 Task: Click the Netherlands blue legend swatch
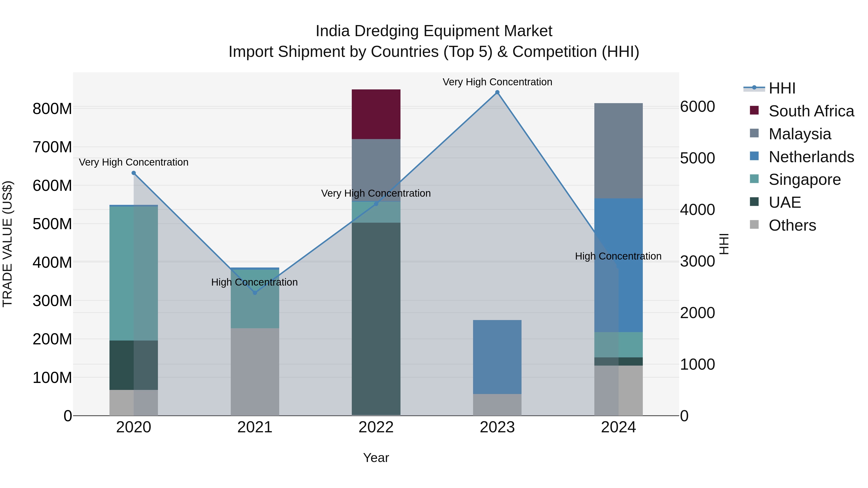(x=754, y=156)
